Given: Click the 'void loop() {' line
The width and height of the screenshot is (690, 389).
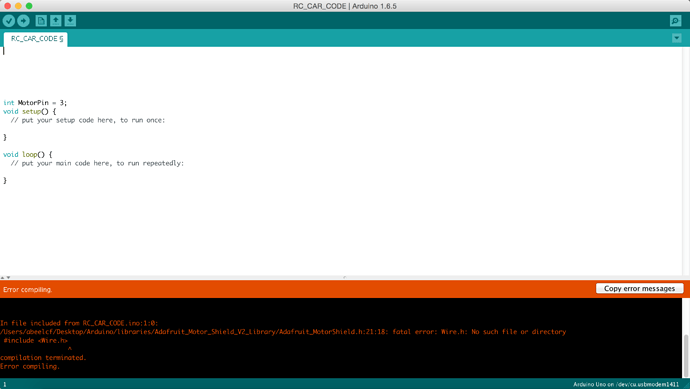Looking at the screenshot, I should 27,154.
